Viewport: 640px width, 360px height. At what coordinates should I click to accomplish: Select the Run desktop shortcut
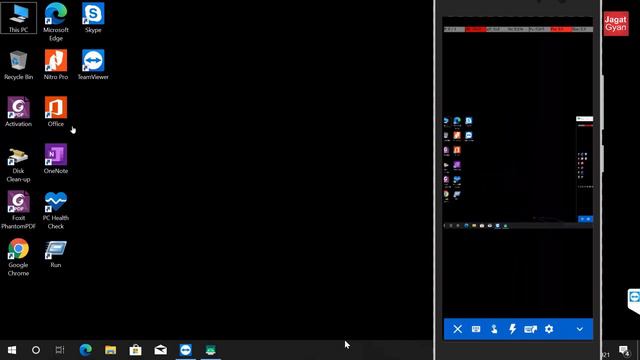56,253
